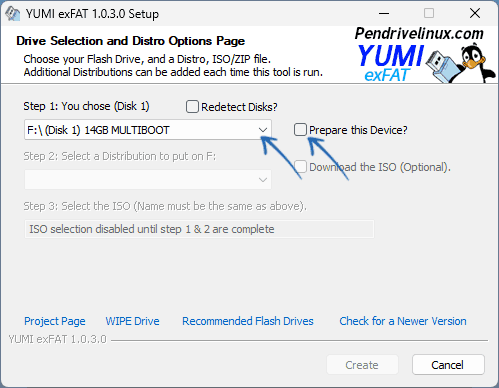The height and width of the screenshot is (388, 499).
Task: Click 'Drive Selection and Distro Options Page' heading
Action: 131,41
